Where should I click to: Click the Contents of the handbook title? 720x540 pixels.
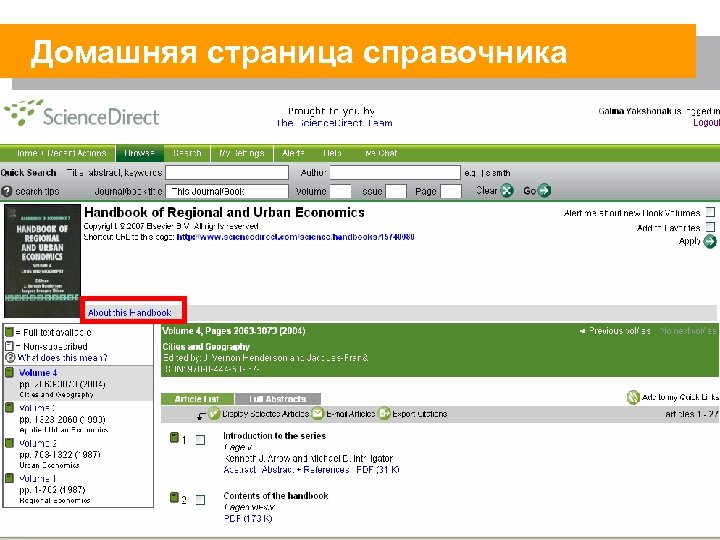276,496
